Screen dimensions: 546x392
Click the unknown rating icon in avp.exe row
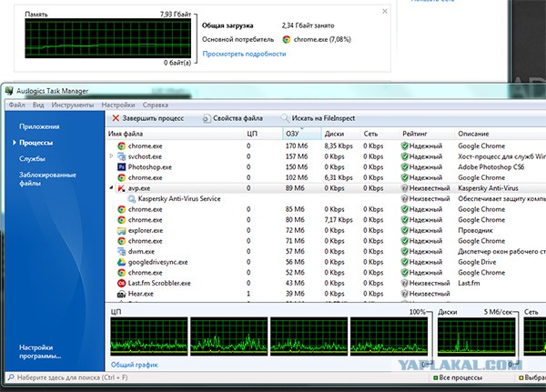(x=404, y=188)
